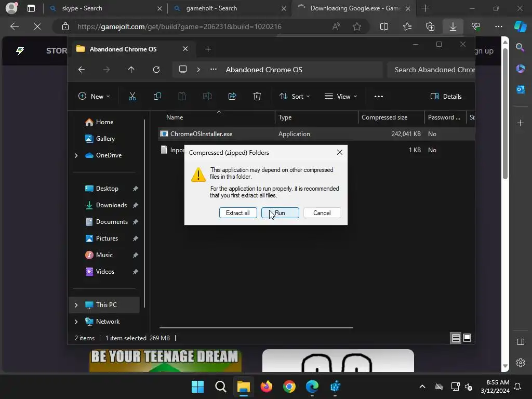Screen dimensions: 532x399
Task: Switch to the gameholt - Search browser tab
Action: [x=229, y=8]
